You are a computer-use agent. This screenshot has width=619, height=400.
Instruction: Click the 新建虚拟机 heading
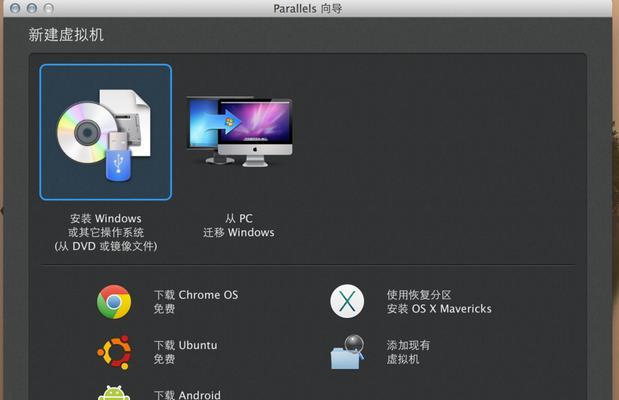tap(66, 35)
